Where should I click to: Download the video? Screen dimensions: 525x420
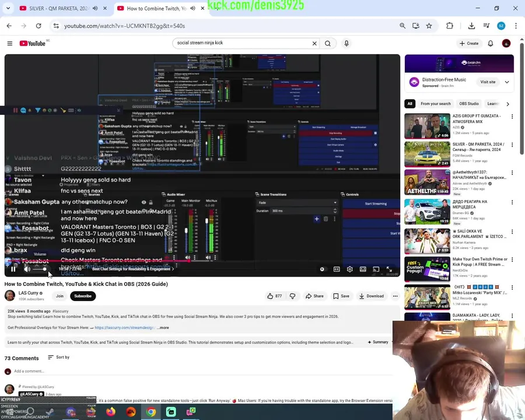372,296
